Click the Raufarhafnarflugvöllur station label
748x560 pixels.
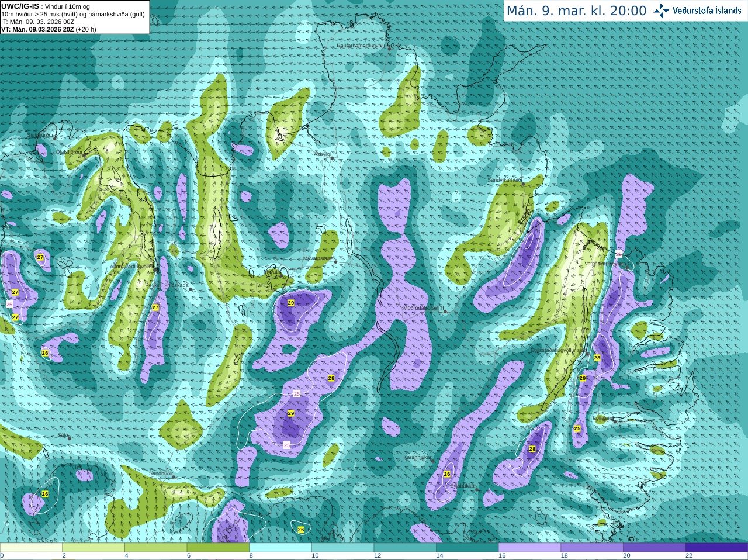tap(362, 46)
